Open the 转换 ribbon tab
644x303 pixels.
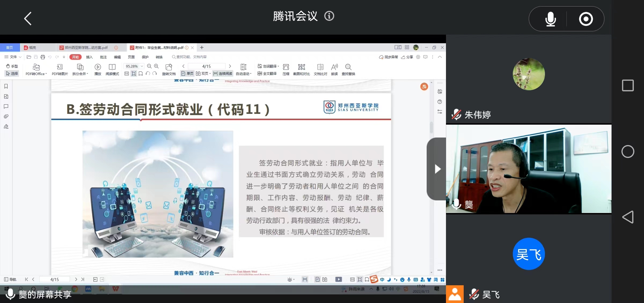pyautogui.click(x=159, y=57)
